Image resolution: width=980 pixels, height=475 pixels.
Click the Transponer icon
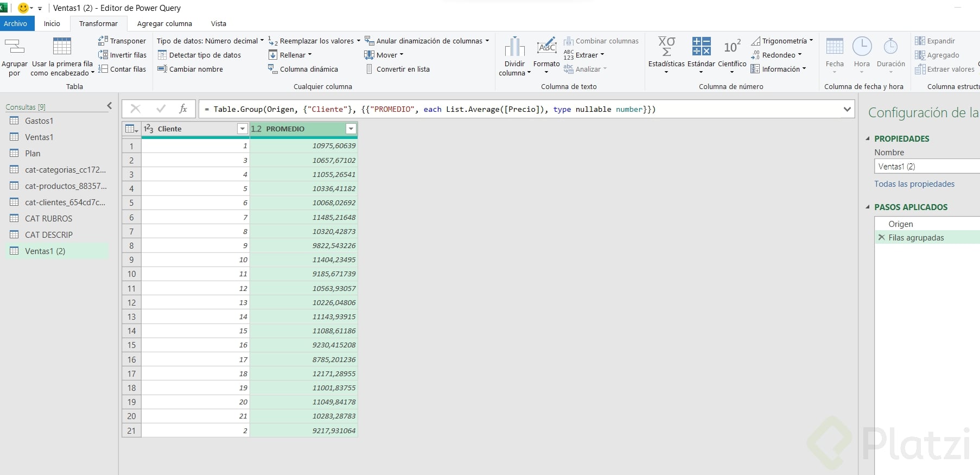[103, 41]
